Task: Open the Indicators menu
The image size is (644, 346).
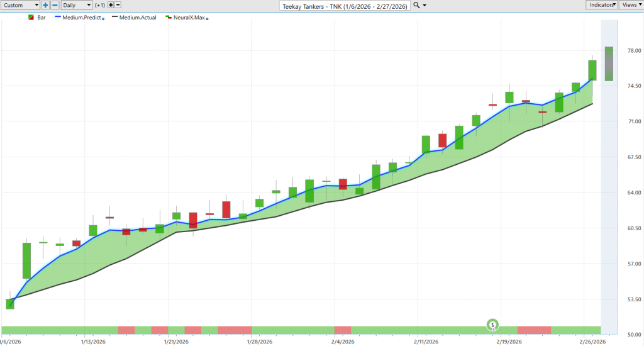Action: 601,5
